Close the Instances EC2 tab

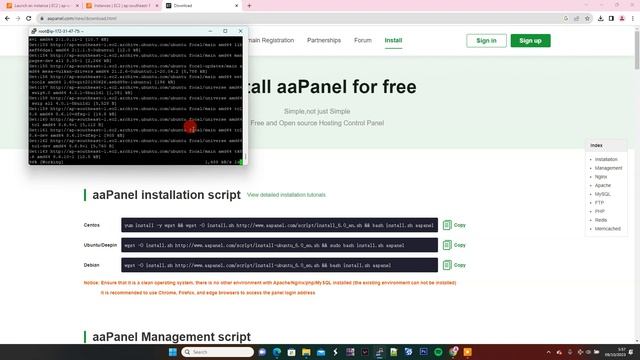[x=157, y=6]
